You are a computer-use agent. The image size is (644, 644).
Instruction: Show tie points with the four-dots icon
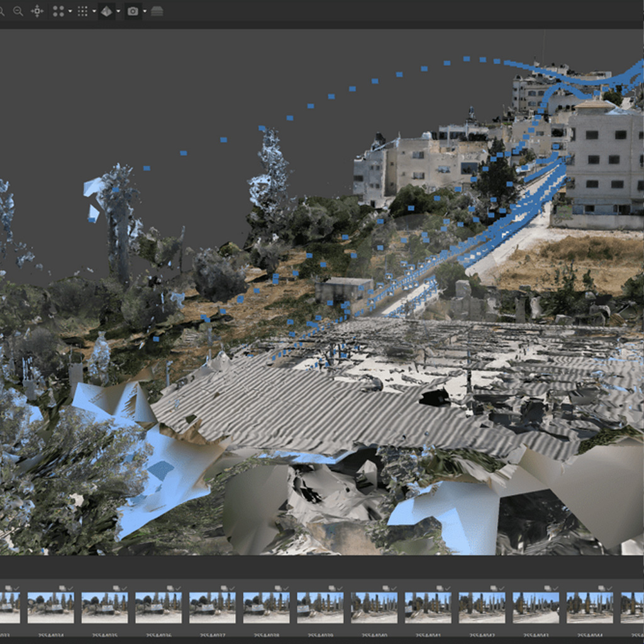58,11
